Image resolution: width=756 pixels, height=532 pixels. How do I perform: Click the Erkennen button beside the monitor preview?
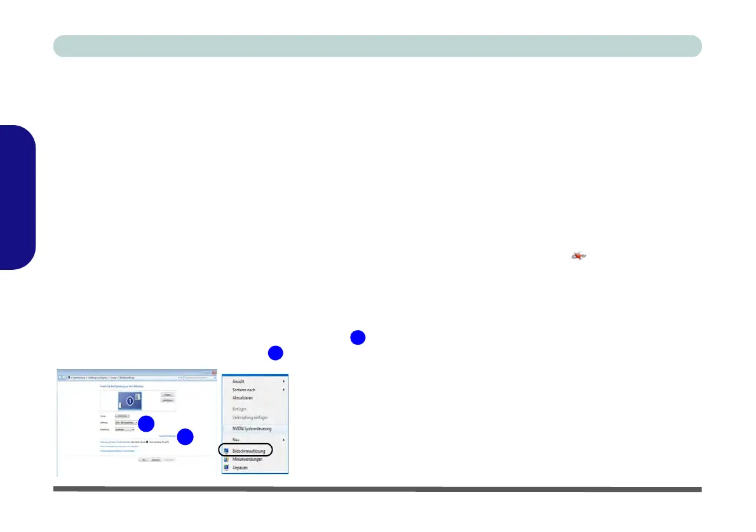pyautogui.click(x=167, y=395)
